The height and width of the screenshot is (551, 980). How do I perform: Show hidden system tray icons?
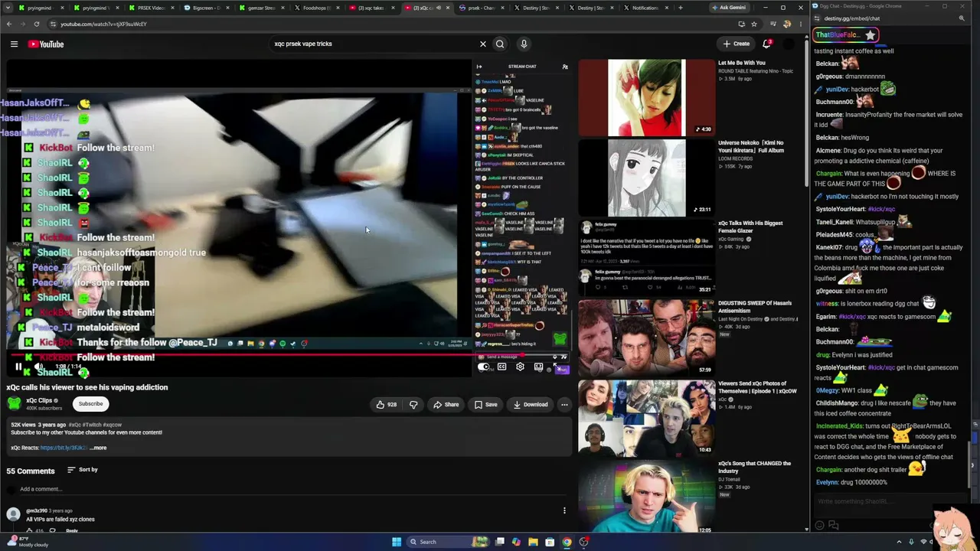(x=899, y=542)
